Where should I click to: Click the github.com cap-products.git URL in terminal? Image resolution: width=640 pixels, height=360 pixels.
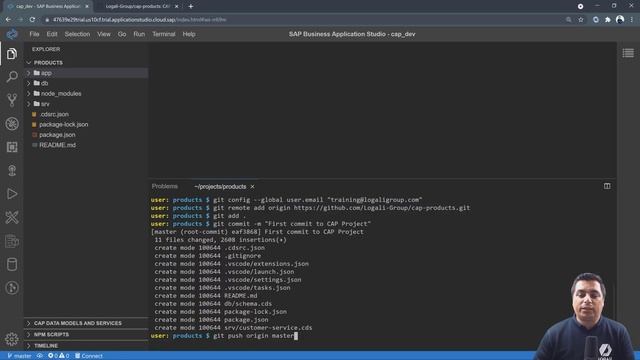(382, 208)
